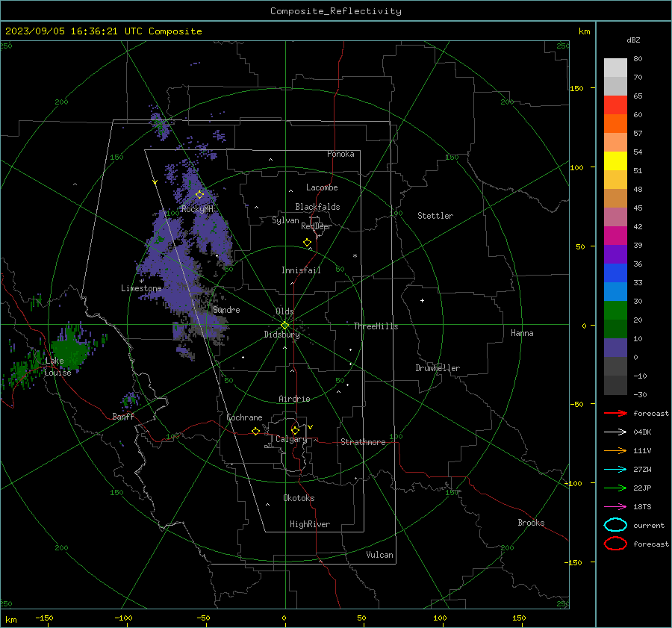Click the Sundre city label
The image size is (672, 628).
pos(226,310)
